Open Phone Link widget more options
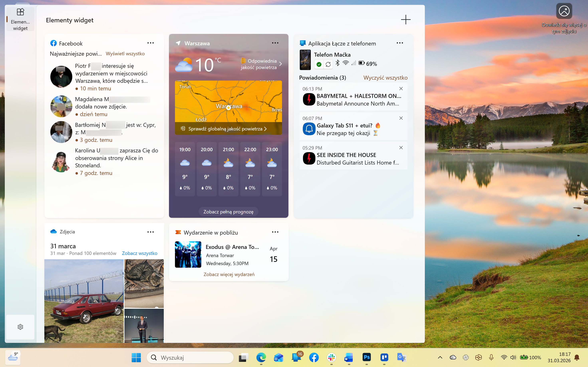Screen dimensions: 588x367 [400, 43]
